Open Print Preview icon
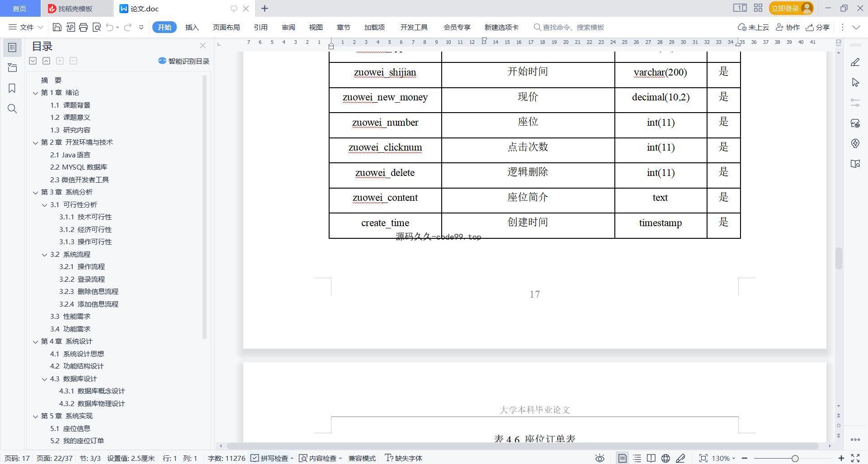 coord(96,27)
